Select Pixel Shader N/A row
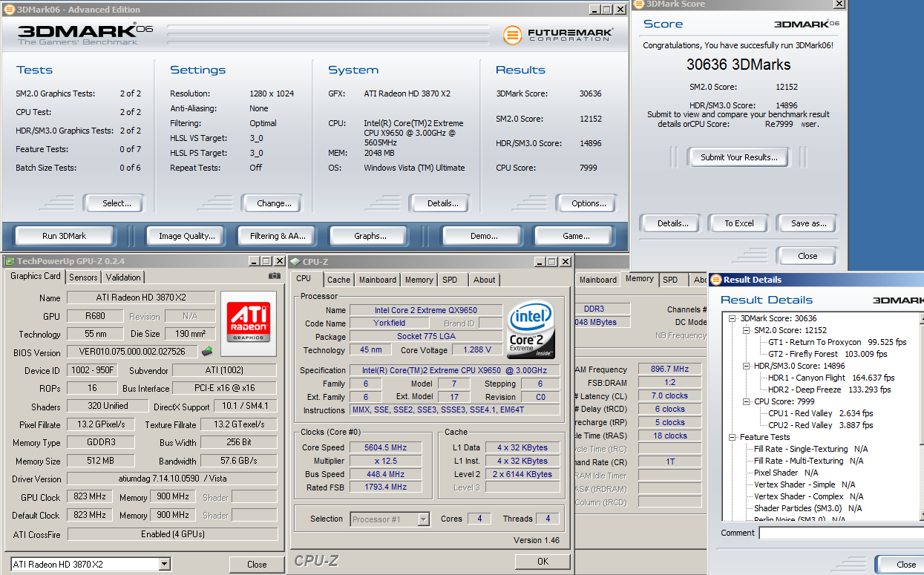The width and height of the screenshot is (924, 575). [786, 473]
